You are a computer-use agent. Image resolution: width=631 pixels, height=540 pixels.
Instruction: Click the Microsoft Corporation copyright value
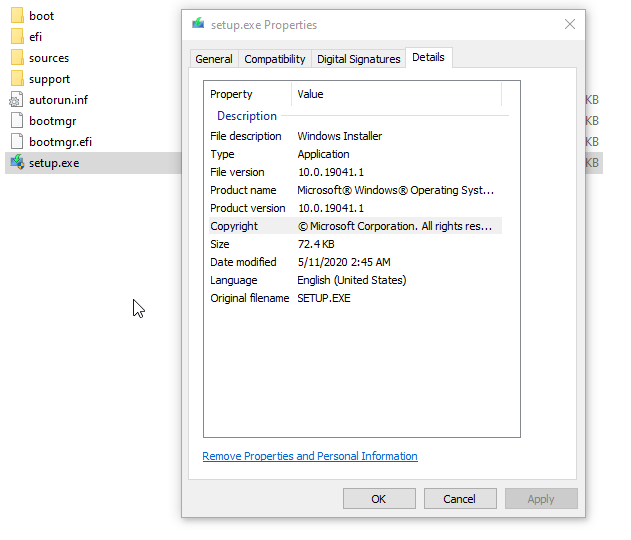(x=395, y=226)
